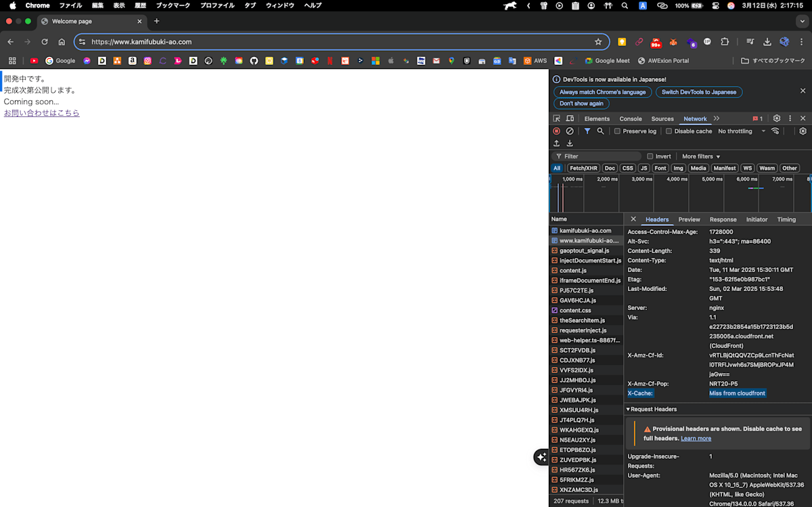The width and height of the screenshot is (812, 507).
Task: View site information icon in address bar
Action: [x=83, y=42]
